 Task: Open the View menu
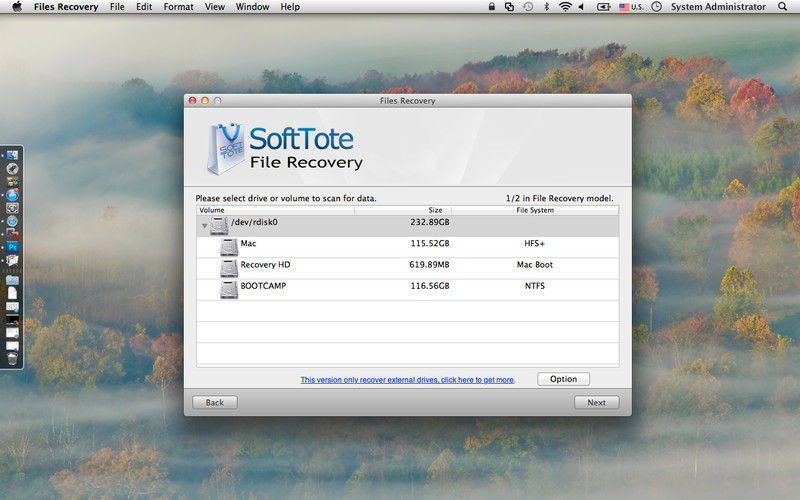tap(214, 7)
